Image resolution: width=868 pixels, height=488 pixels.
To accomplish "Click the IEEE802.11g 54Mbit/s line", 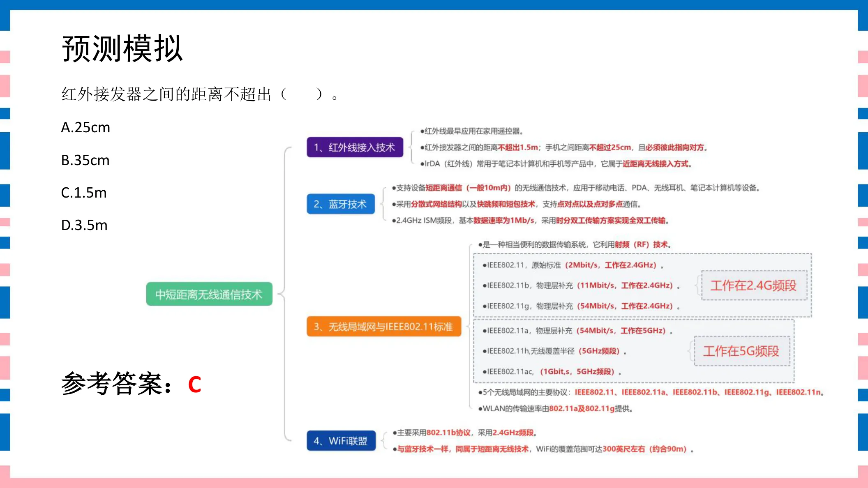I will [x=581, y=306].
